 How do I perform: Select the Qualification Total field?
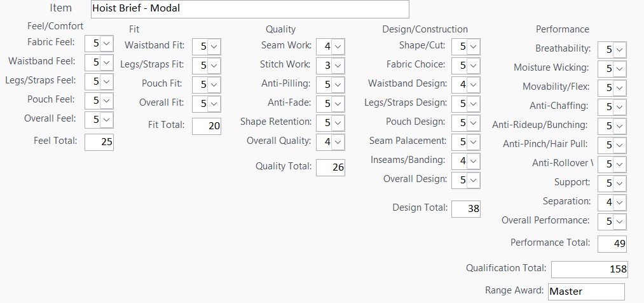589,269
